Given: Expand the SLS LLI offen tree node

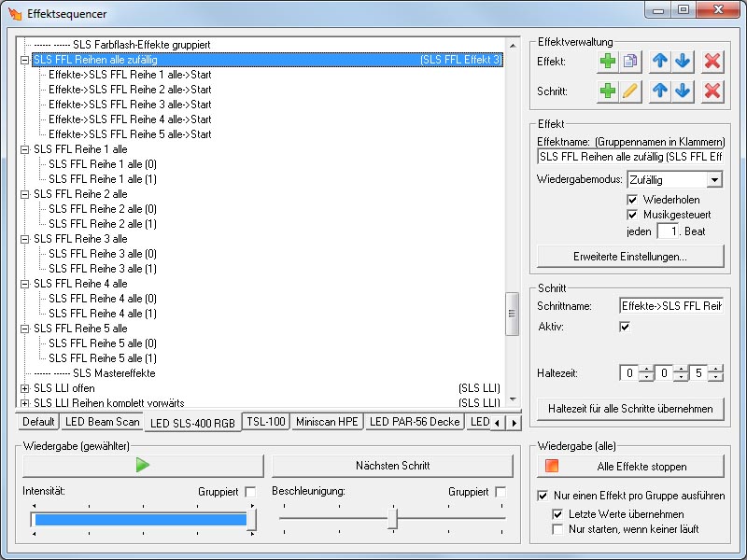Looking at the screenshot, I should coord(24,388).
